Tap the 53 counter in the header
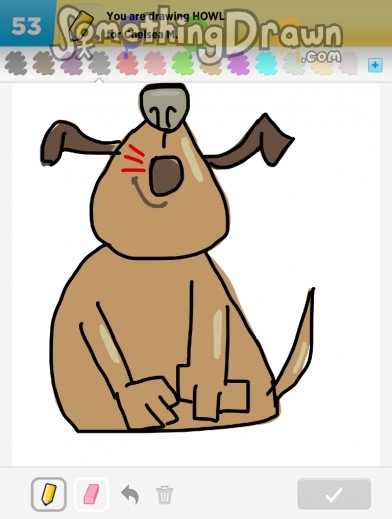Viewport: 392px width, 519px height. pos(26,26)
